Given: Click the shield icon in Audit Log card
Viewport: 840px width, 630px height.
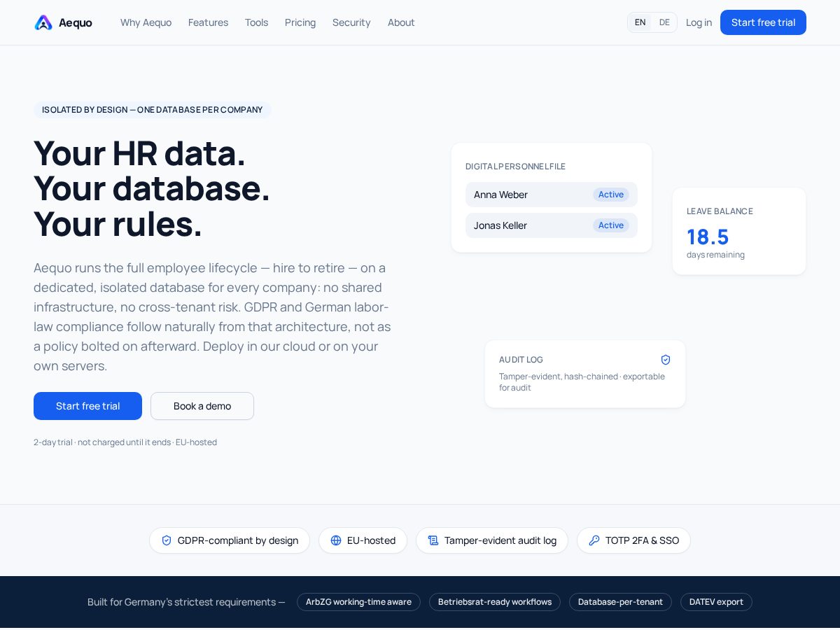Looking at the screenshot, I should click(x=666, y=360).
